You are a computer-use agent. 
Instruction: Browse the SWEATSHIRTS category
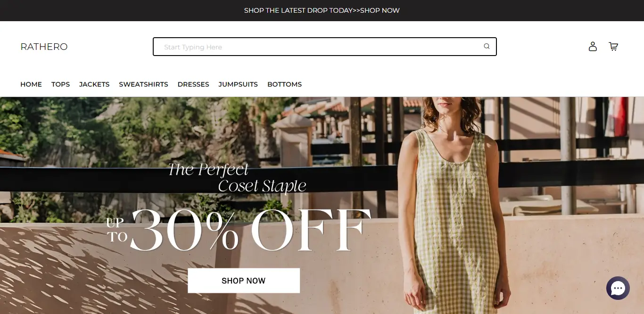(x=143, y=84)
